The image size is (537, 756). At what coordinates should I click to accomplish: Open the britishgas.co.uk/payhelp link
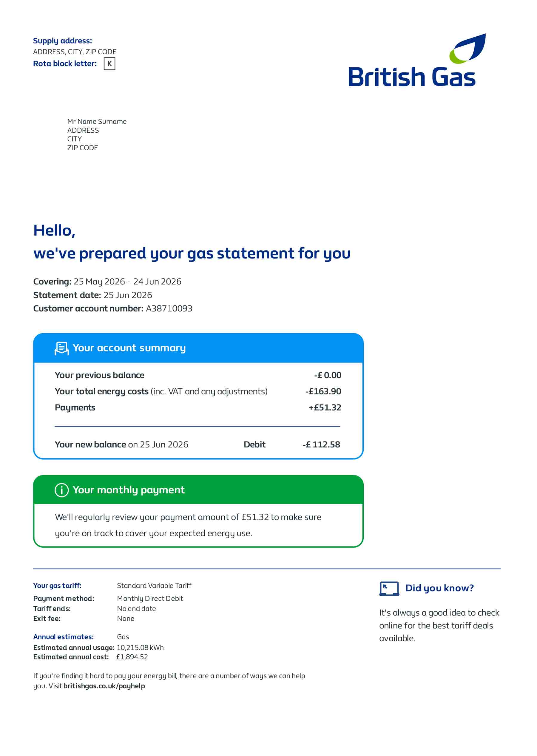tap(104, 686)
